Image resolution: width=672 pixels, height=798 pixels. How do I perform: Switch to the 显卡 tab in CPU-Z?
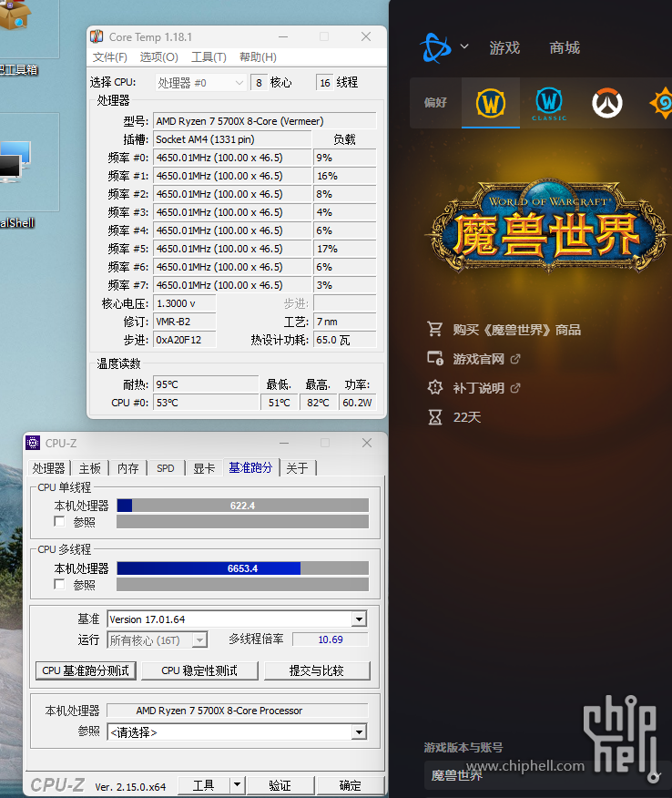[x=204, y=468]
